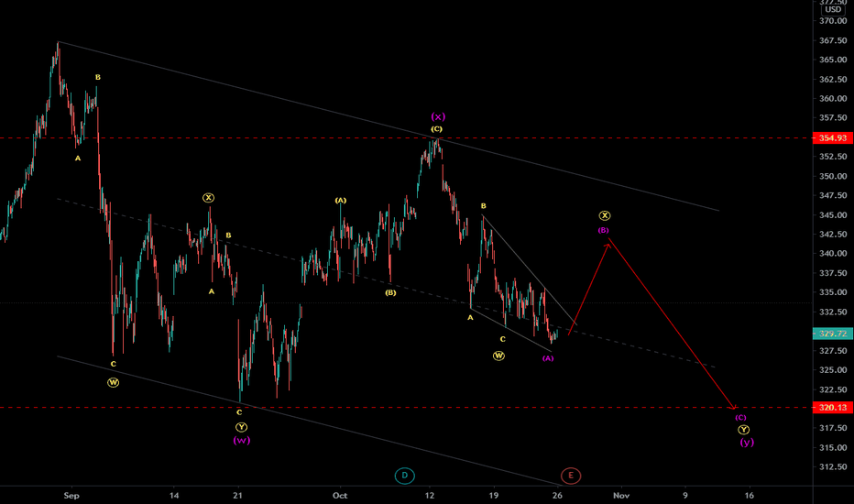Viewport: 854px width, 504px height.
Task: Select the teal circled D wave label
Action: click(405, 475)
